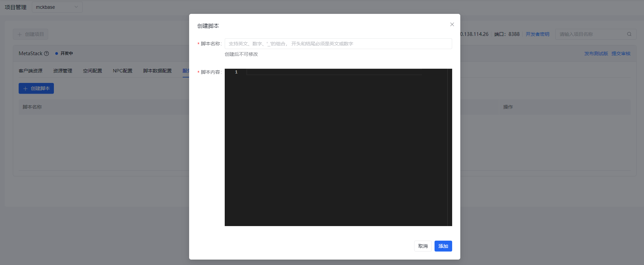This screenshot has height=265, width=644.
Task: Open the 资源管理 tab
Action: tap(63, 71)
